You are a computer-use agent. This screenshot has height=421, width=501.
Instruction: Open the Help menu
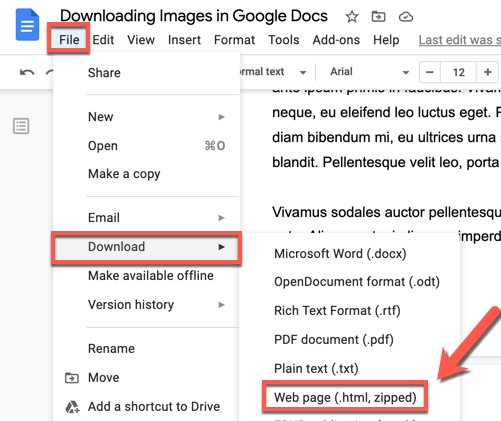tap(386, 40)
